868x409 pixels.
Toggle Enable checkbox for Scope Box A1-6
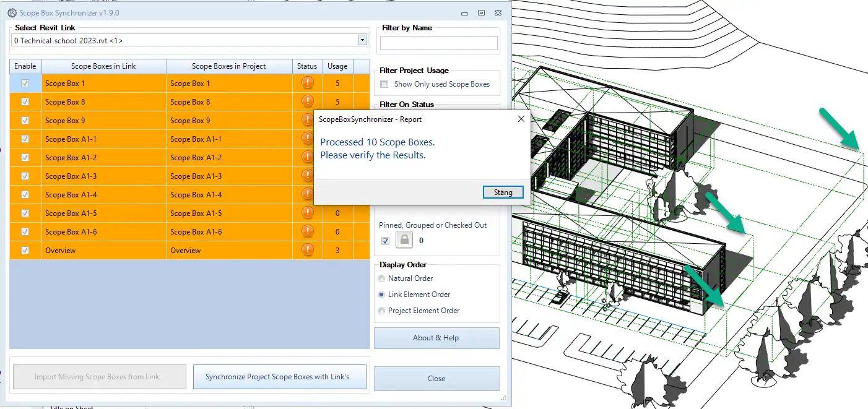[x=25, y=231]
